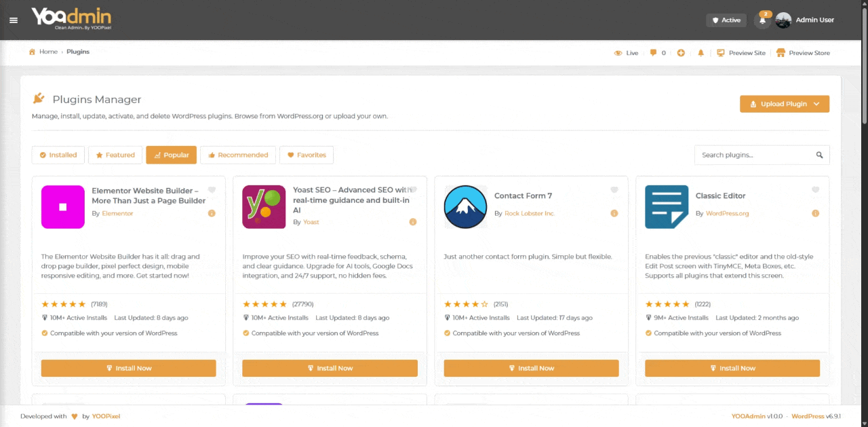Favorite the Contact Form 7 plugin
This screenshot has height=427, width=868.
pyautogui.click(x=614, y=191)
